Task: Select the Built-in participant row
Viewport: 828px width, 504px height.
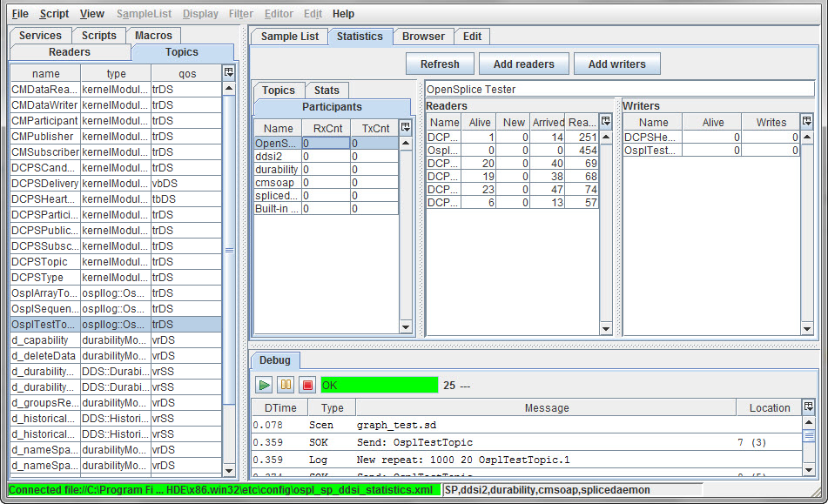Action: (326, 208)
